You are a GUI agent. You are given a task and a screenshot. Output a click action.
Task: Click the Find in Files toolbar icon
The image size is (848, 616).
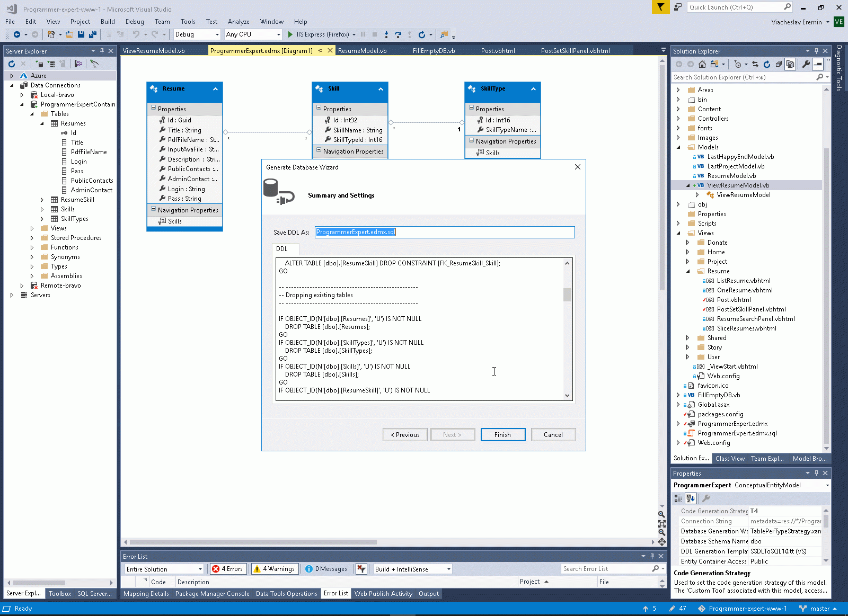(444, 34)
